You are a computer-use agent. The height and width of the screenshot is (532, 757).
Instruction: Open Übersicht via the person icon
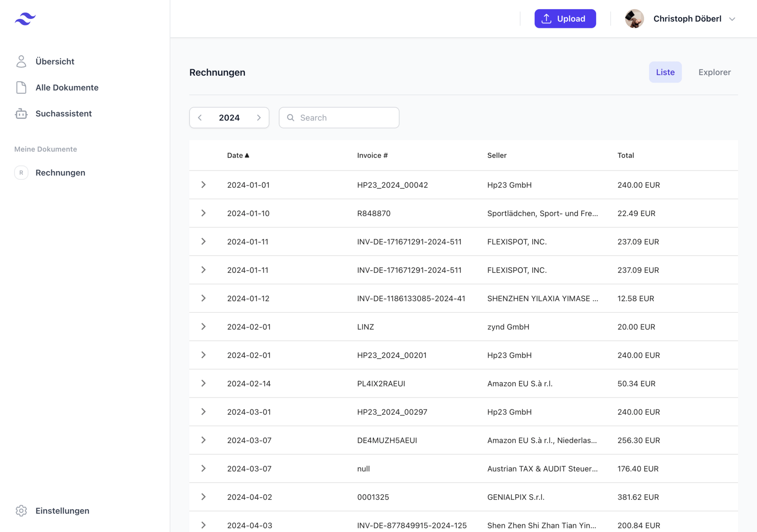coord(21,61)
